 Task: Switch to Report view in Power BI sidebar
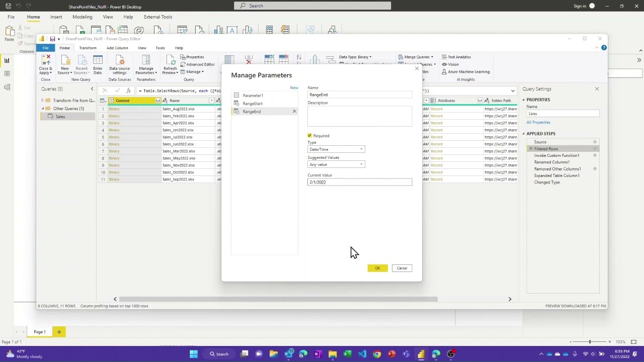click(x=7, y=60)
